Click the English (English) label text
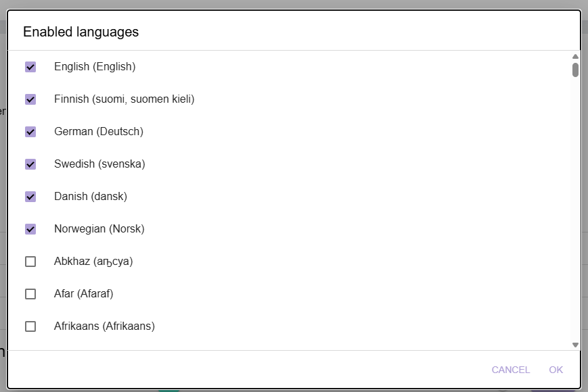588x392 pixels. pyautogui.click(x=95, y=67)
